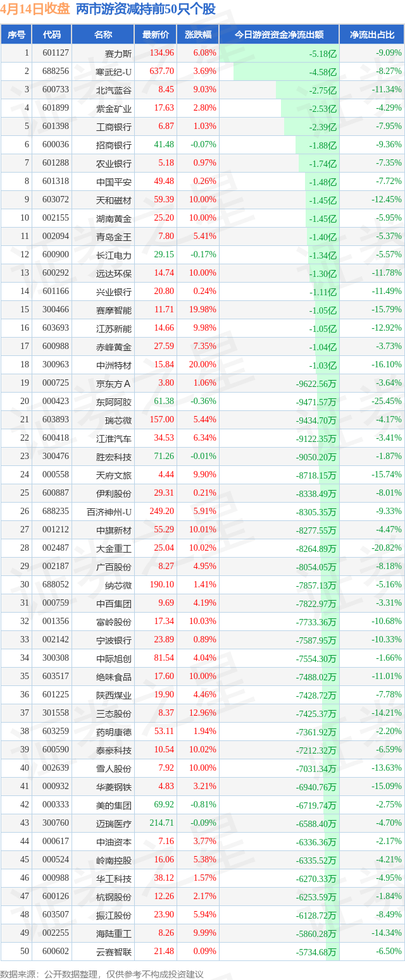405x980 pixels.
Task: Click code 601899 for 紫金矿业
Action: point(55,108)
